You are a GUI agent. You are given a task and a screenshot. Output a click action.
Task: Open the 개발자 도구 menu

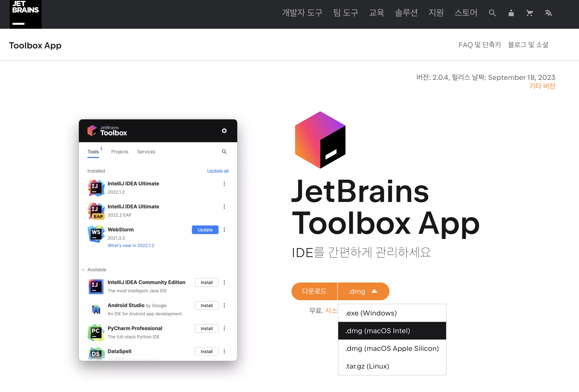point(302,13)
